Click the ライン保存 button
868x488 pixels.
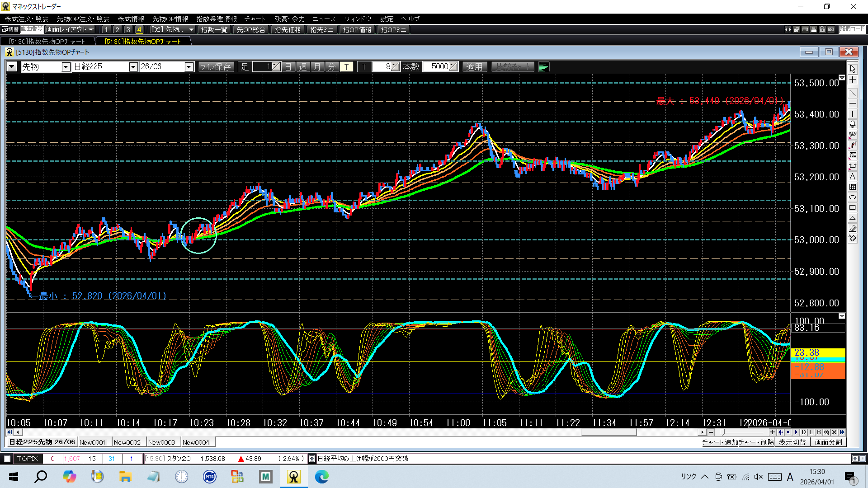coord(216,67)
